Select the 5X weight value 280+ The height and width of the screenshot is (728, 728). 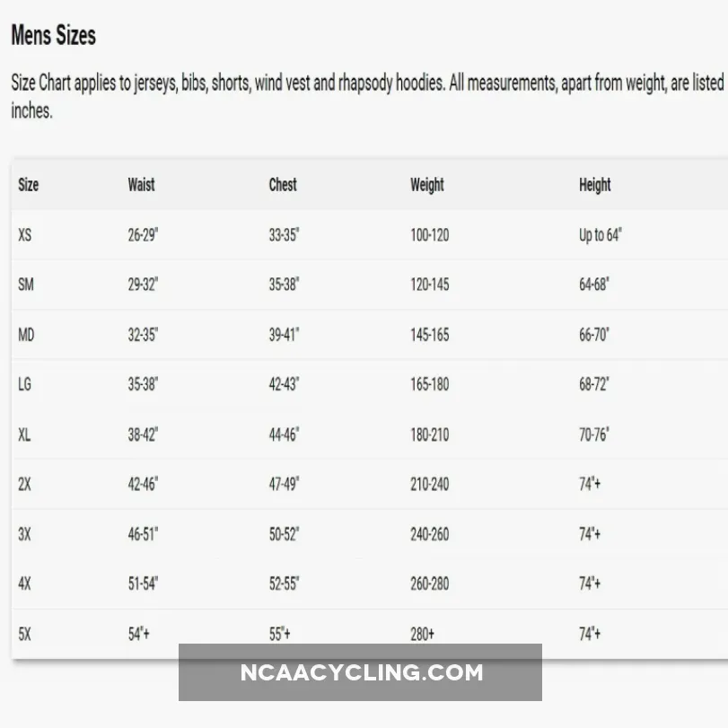(x=422, y=634)
